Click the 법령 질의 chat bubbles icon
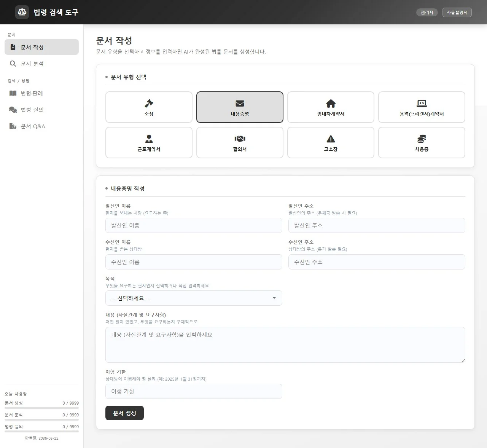This screenshot has width=487, height=448. pyautogui.click(x=13, y=110)
